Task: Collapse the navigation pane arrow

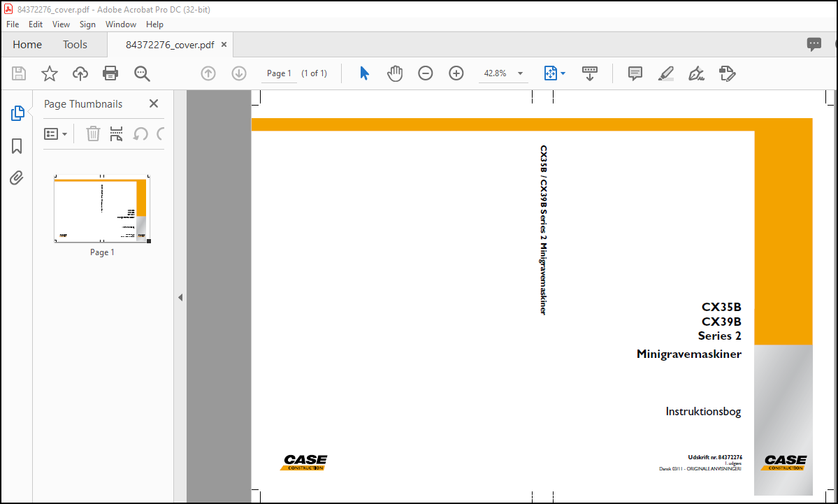Action: coord(180,297)
